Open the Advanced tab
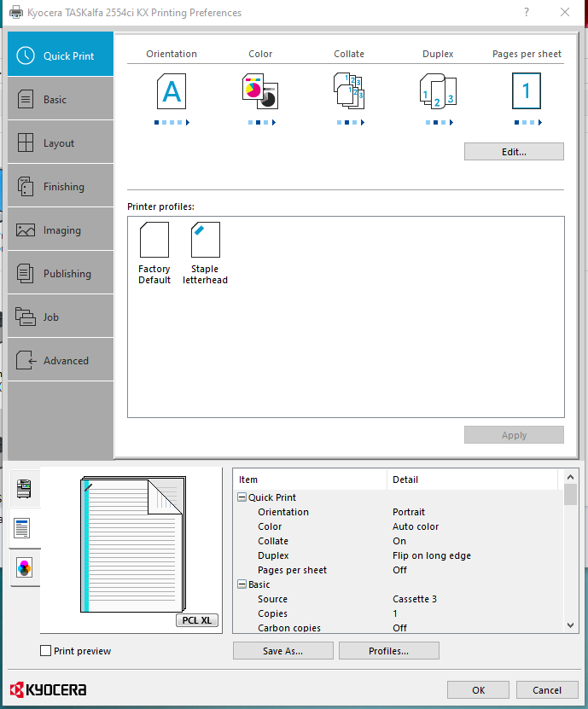The width and height of the screenshot is (588, 709). (x=60, y=359)
